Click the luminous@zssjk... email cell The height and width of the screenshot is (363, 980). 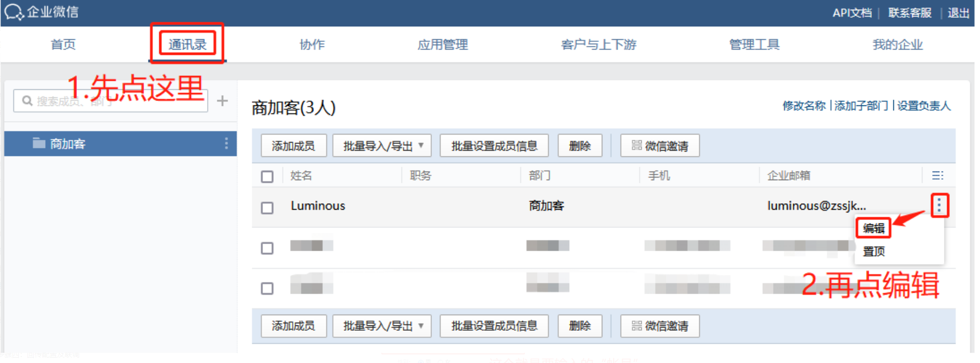coord(816,206)
